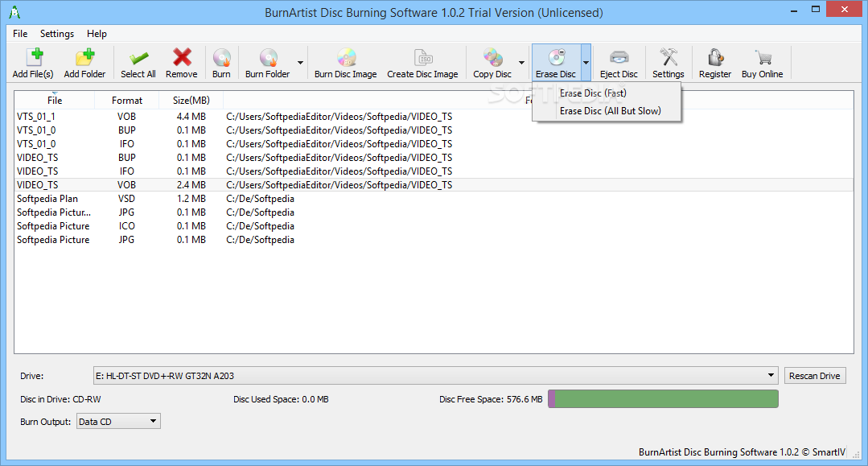This screenshot has width=868, height=466.
Task: Click the red Remove icon
Action: [182, 57]
